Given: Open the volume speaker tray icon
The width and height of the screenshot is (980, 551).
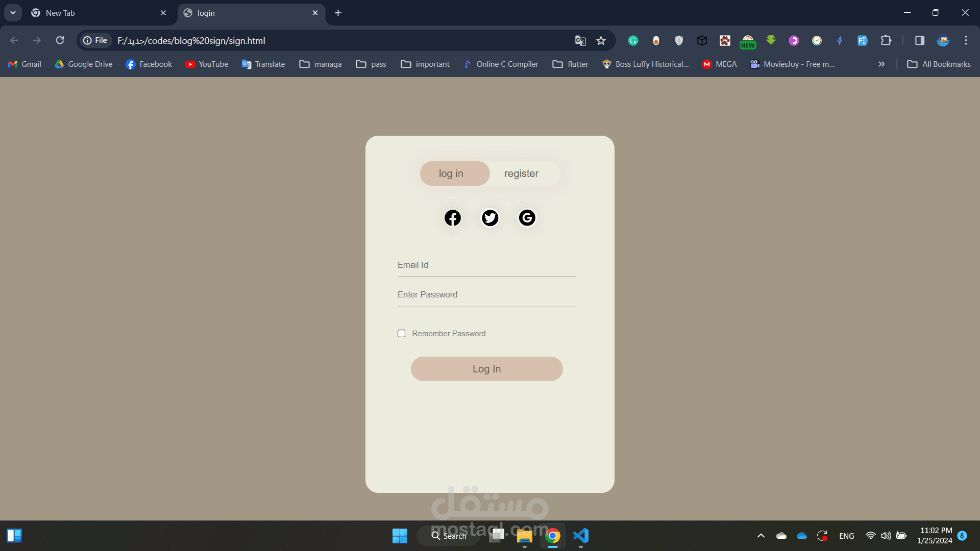Looking at the screenshot, I should coord(886,536).
